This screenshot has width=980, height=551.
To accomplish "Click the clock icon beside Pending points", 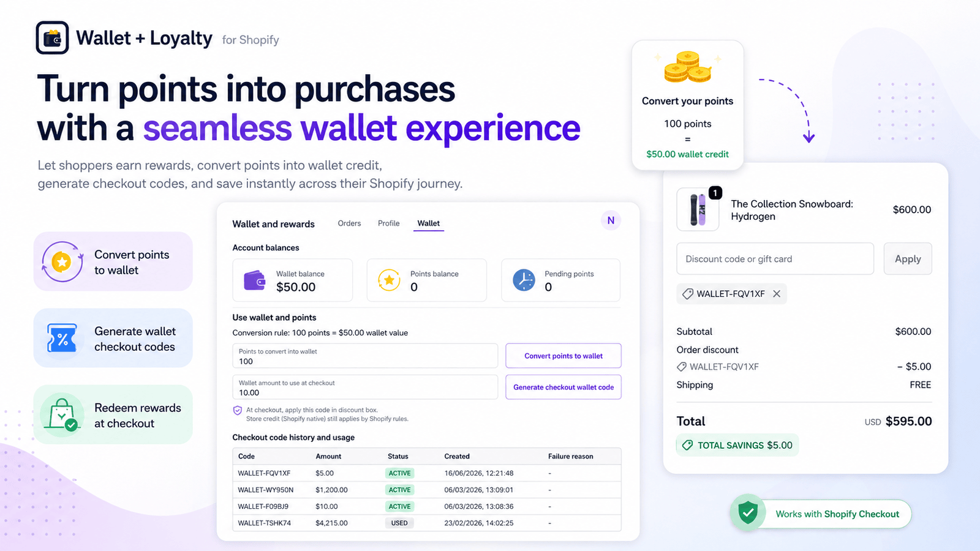I will click(524, 280).
